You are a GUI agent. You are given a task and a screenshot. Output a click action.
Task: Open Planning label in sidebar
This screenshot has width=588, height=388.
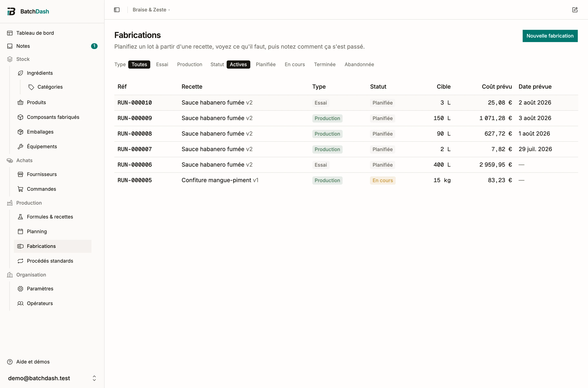coord(37,231)
